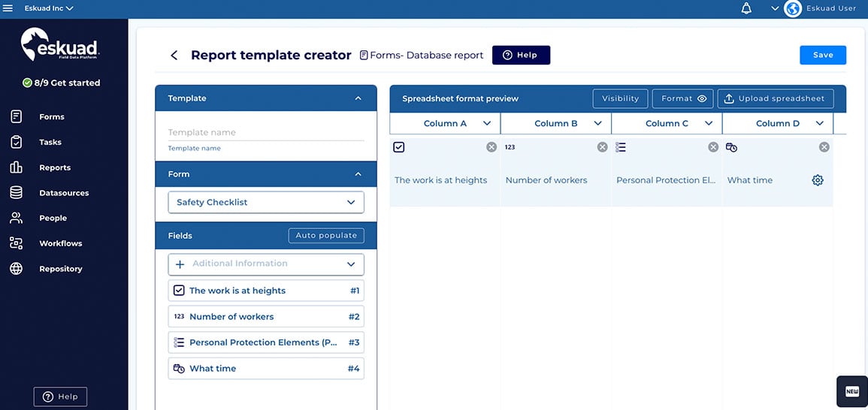Open People from the sidebar

tap(53, 218)
